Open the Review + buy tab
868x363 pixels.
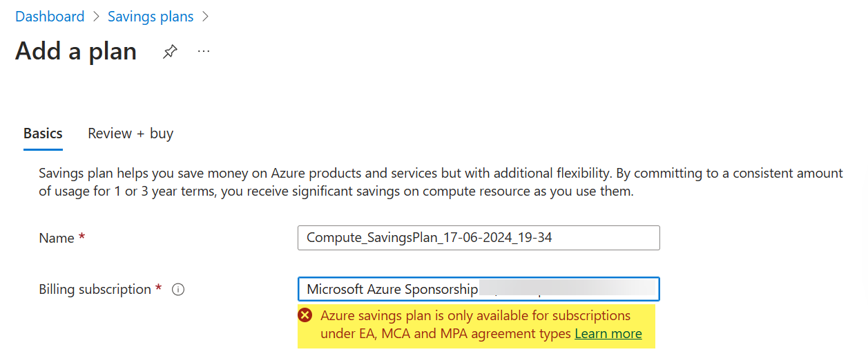pyautogui.click(x=131, y=133)
